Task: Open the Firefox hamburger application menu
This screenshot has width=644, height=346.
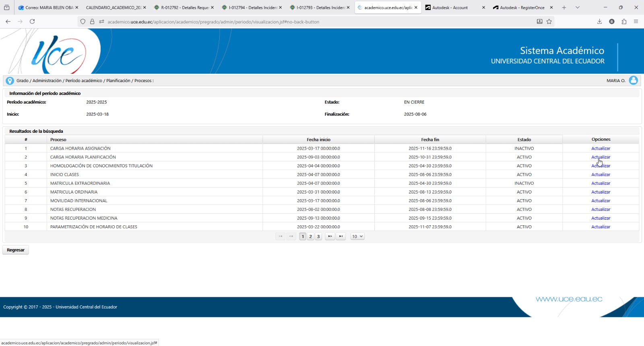Action: (636, 21)
